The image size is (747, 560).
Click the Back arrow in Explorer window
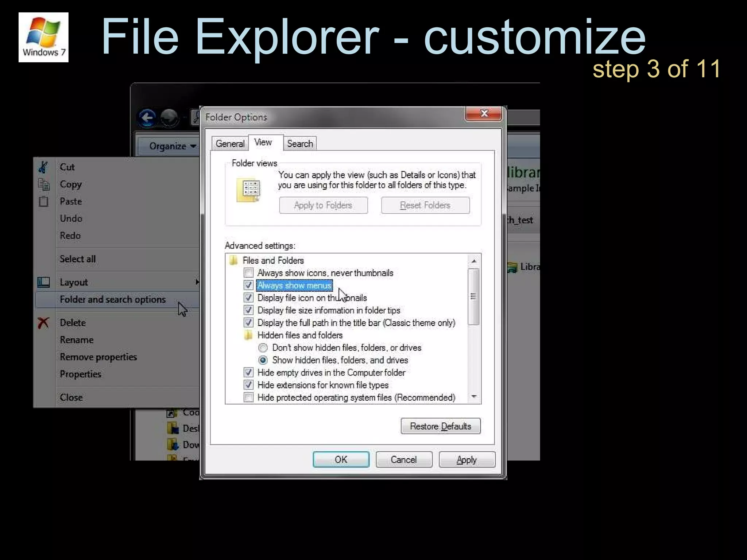tap(147, 118)
